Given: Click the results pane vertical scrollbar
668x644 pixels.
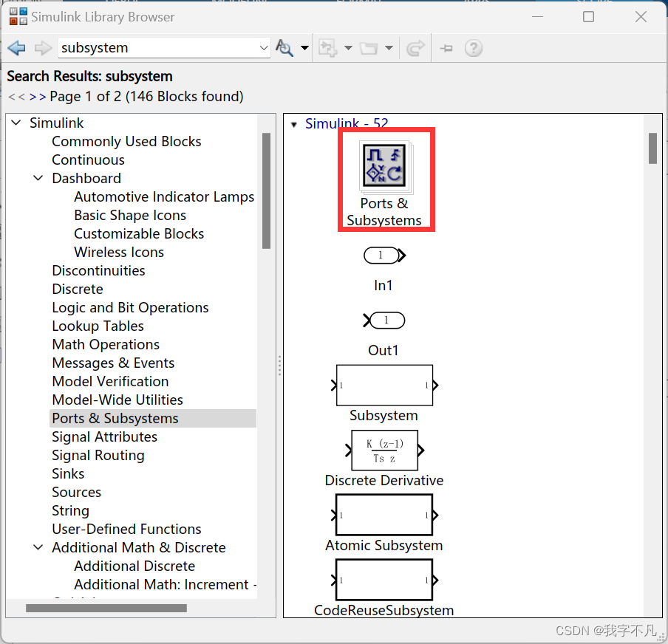Looking at the screenshot, I should pos(652,148).
